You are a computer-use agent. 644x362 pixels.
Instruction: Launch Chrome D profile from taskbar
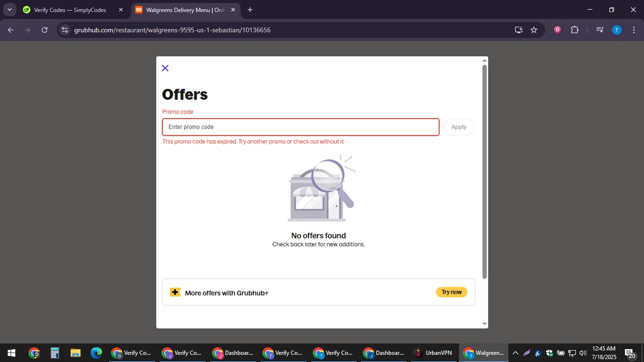coord(34,353)
